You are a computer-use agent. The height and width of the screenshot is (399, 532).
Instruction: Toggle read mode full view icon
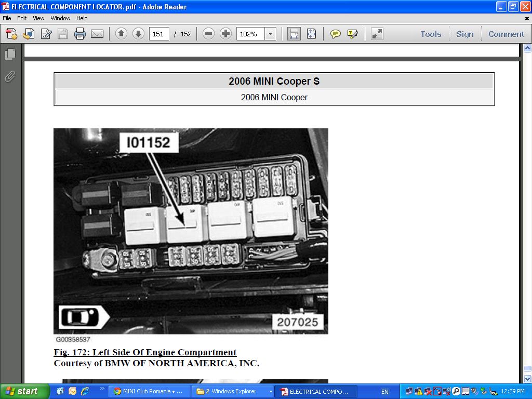click(x=377, y=34)
